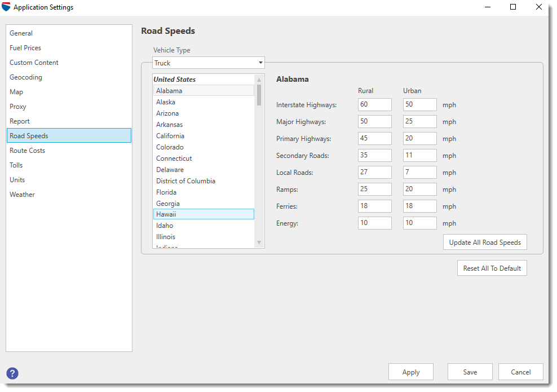Click the blue help question mark icon
The height and width of the screenshot is (392, 557).
coord(12,373)
